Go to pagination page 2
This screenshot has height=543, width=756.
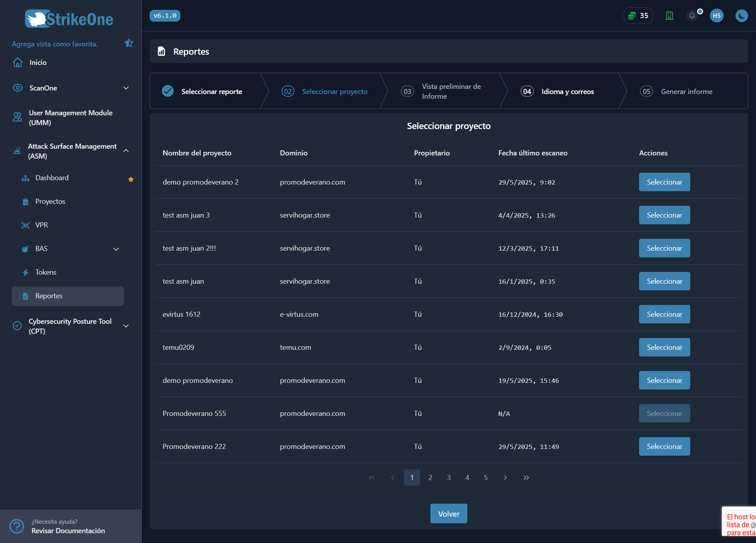(430, 477)
